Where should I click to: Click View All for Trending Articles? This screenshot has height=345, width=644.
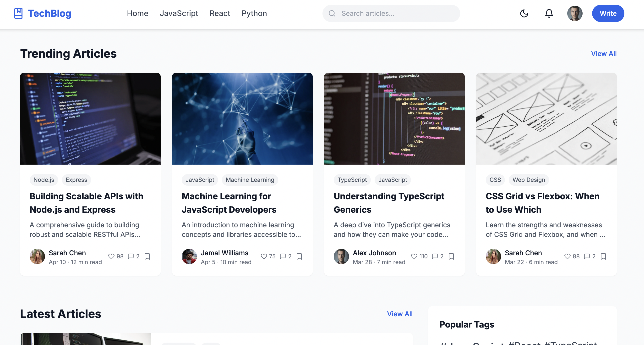604,54
